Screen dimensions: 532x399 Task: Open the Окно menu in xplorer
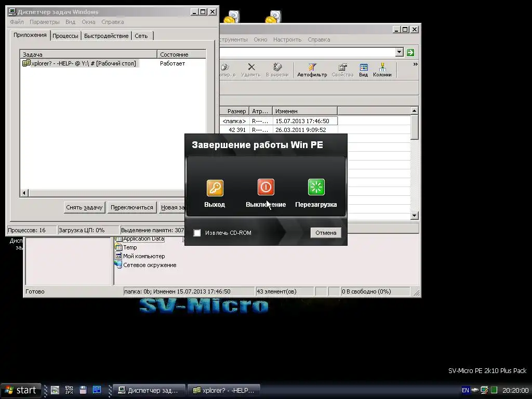(260, 39)
